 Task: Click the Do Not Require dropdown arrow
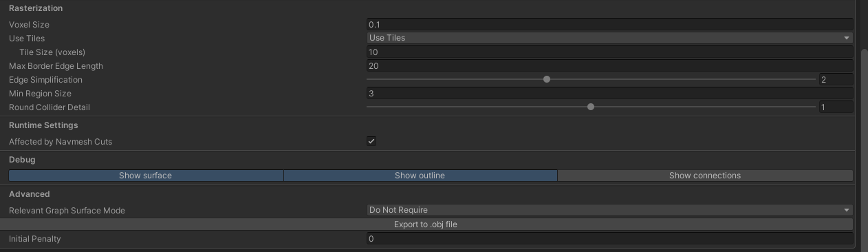coord(847,210)
